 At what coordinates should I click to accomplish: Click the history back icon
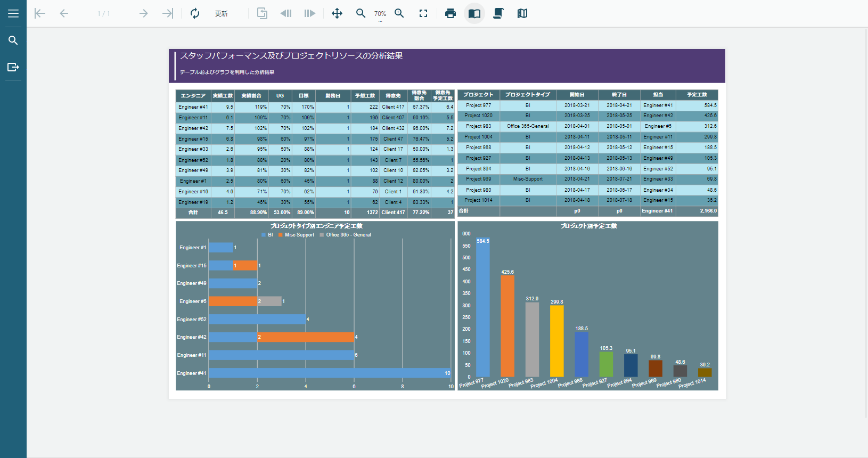point(286,13)
